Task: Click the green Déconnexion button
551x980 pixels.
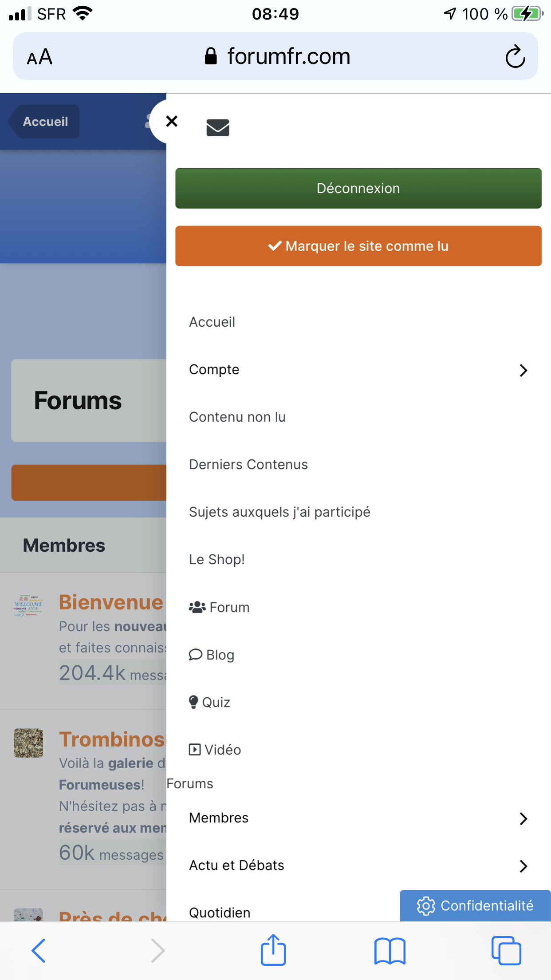Action: coord(358,188)
